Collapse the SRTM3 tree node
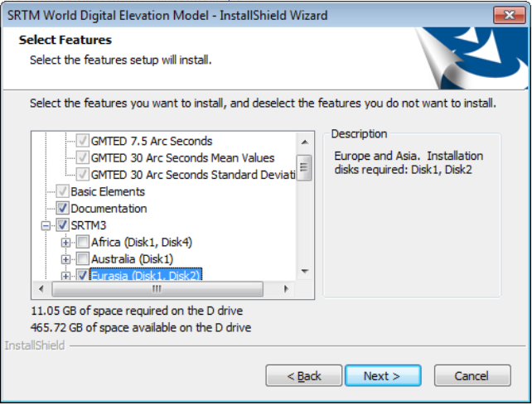The width and height of the screenshot is (532, 405). tap(46, 225)
